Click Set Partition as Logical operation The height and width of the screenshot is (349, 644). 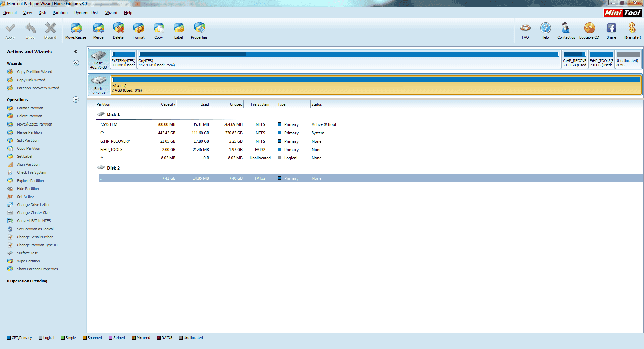tap(35, 229)
